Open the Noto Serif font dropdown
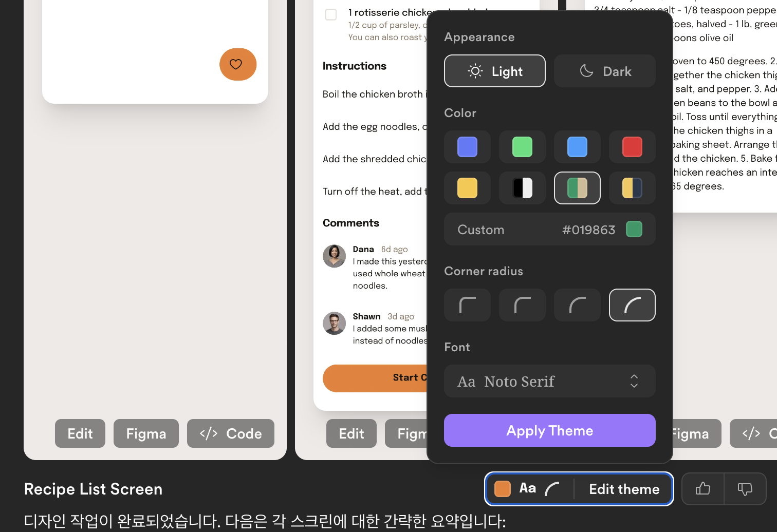The image size is (777, 532). (x=549, y=381)
